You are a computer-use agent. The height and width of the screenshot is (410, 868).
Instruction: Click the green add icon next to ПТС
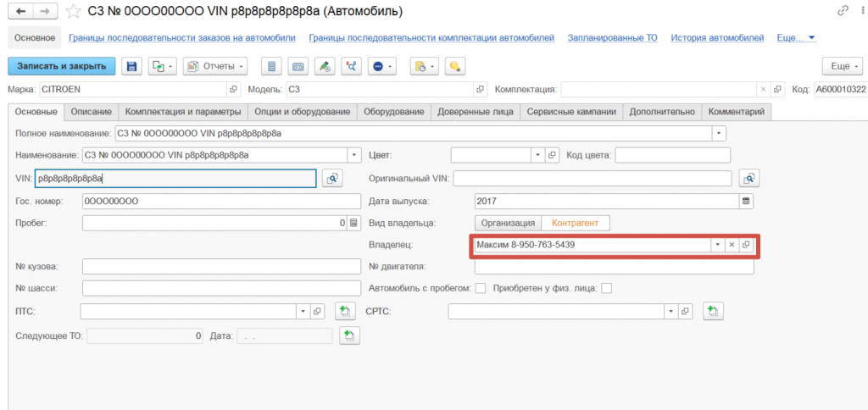point(345,312)
